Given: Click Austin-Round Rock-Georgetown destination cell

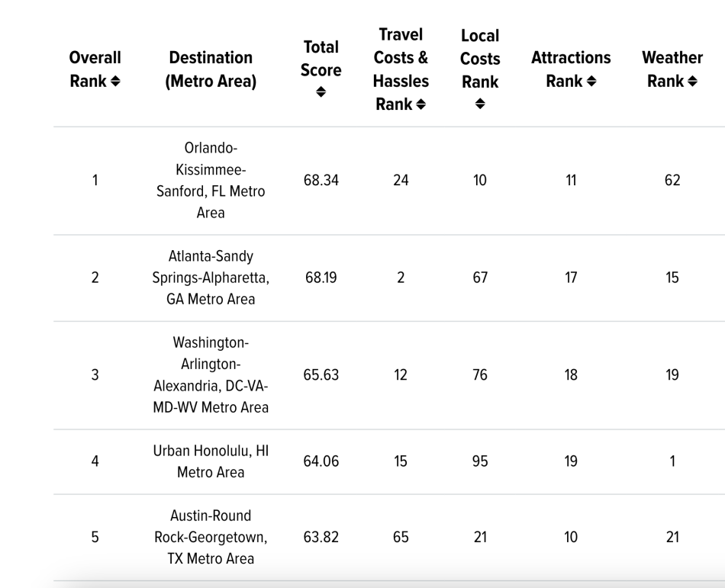Looking at the screenshot, I should point(211,537).
